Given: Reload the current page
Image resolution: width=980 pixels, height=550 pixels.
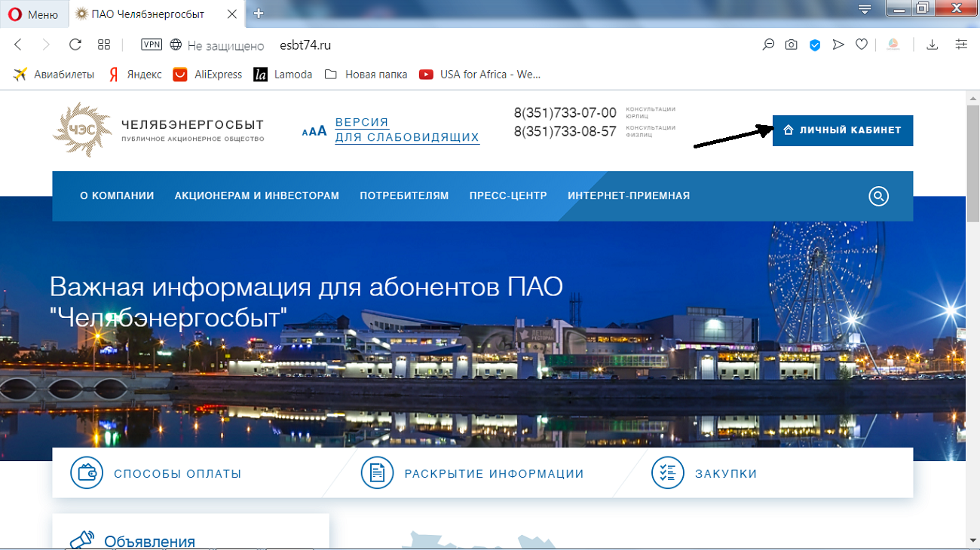Looking at the screenshot, I should [x=75, y=44].
